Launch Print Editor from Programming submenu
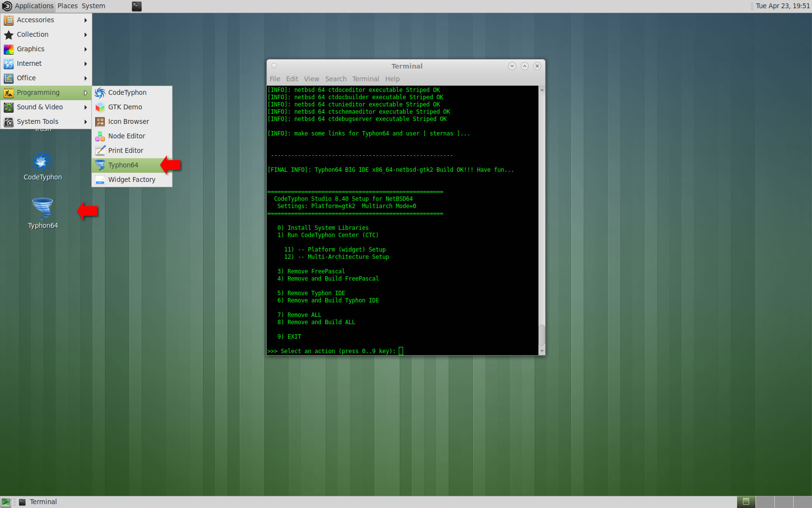 pyautogui.click(x=132, y=150)
